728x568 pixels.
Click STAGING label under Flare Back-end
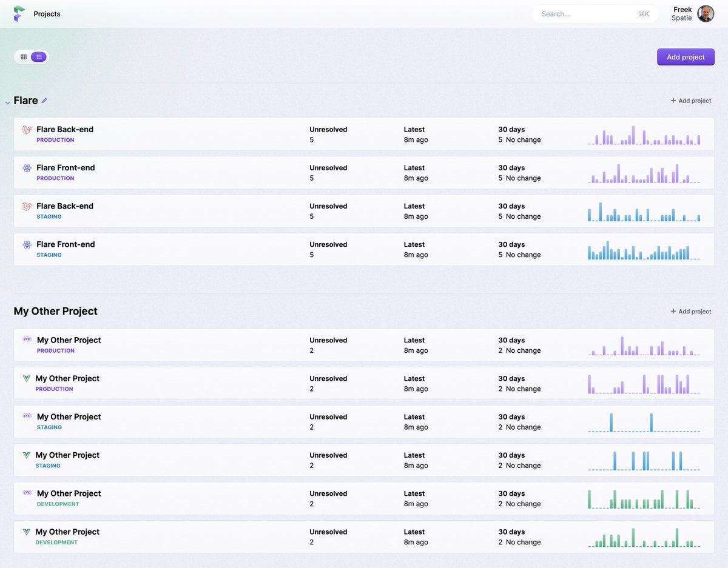[49, 216]
